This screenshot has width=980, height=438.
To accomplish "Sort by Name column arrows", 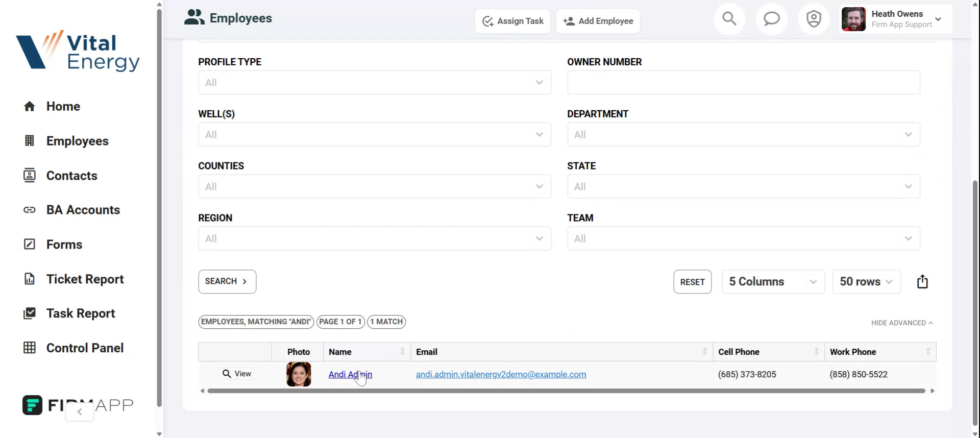I will 402,351.
